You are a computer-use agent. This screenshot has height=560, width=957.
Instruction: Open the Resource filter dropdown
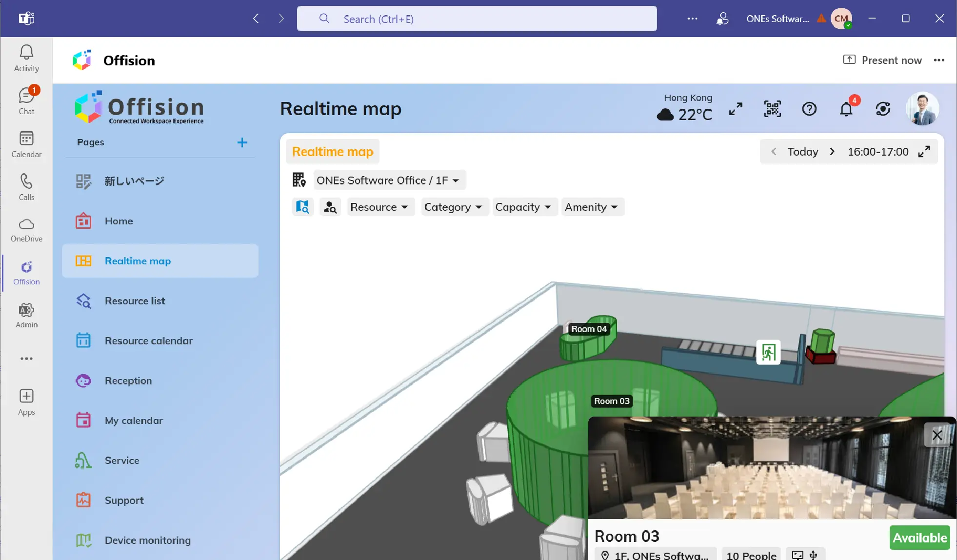(x=380, y=206)
